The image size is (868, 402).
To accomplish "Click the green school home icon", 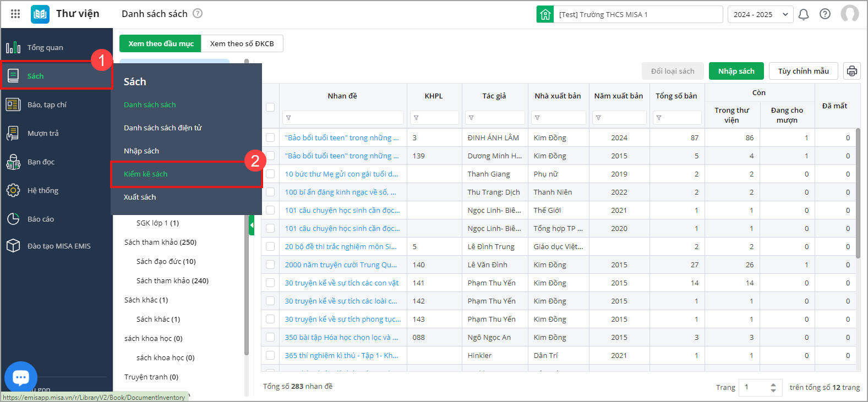I will tap(545, 14).
